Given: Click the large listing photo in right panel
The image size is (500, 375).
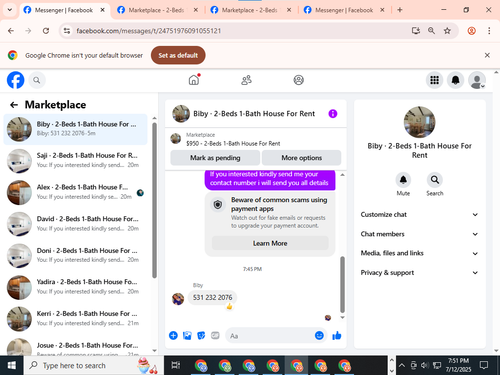Looking at the screenshot, I should click(x=419, y=122).
